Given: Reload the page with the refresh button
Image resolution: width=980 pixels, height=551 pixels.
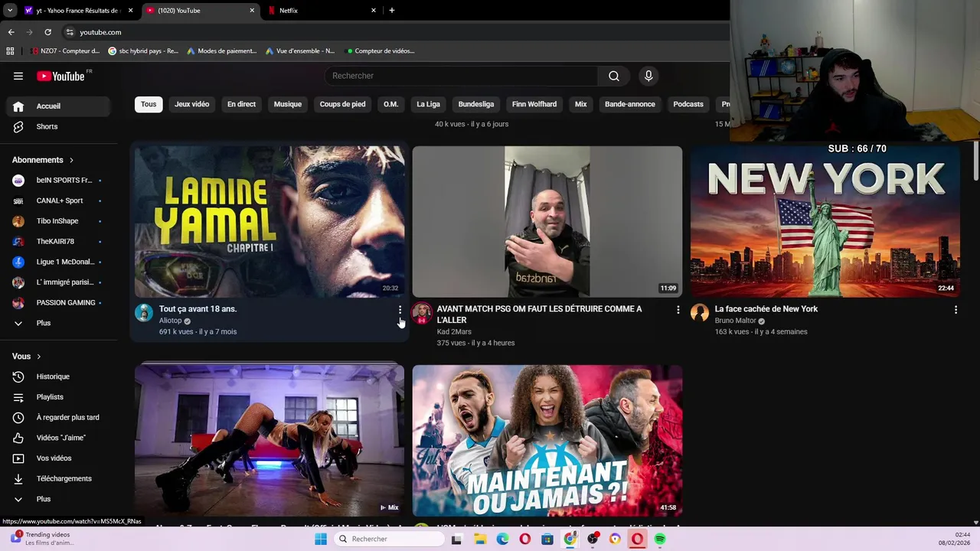Looking at the screenshot, I should tap(47, 32).
